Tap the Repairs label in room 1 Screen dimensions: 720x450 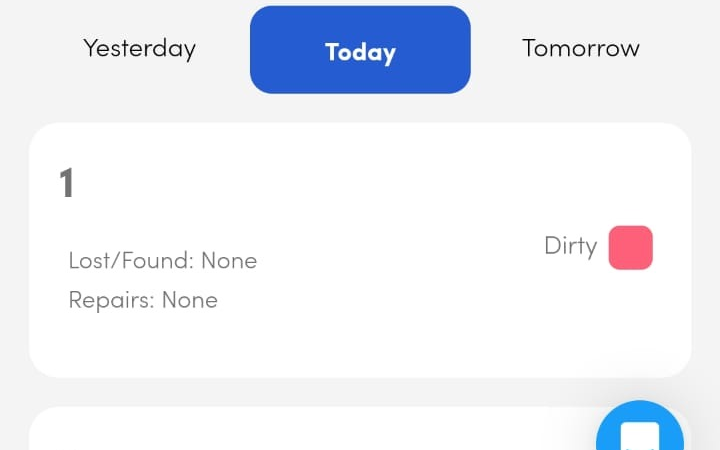pos(110,300)
